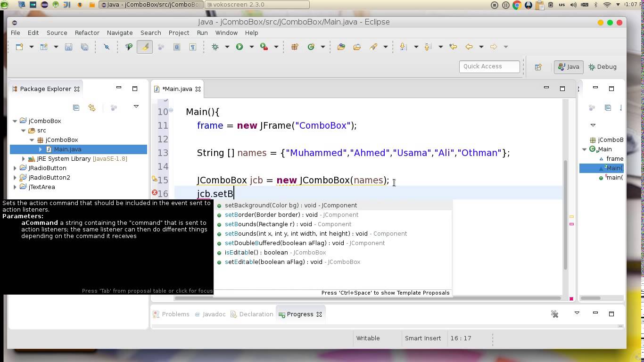Click the Next Annotation toolbar icon

[404, 47]
